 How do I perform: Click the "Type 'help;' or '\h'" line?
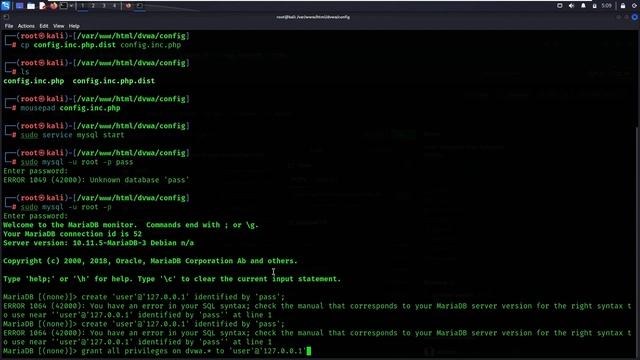tap(172, 279)
